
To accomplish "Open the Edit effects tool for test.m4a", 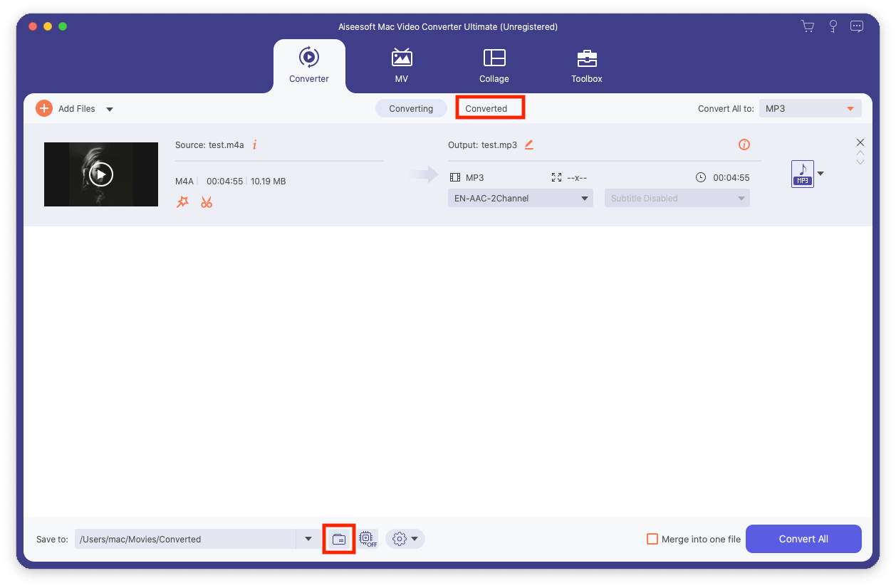I will 182,202.
